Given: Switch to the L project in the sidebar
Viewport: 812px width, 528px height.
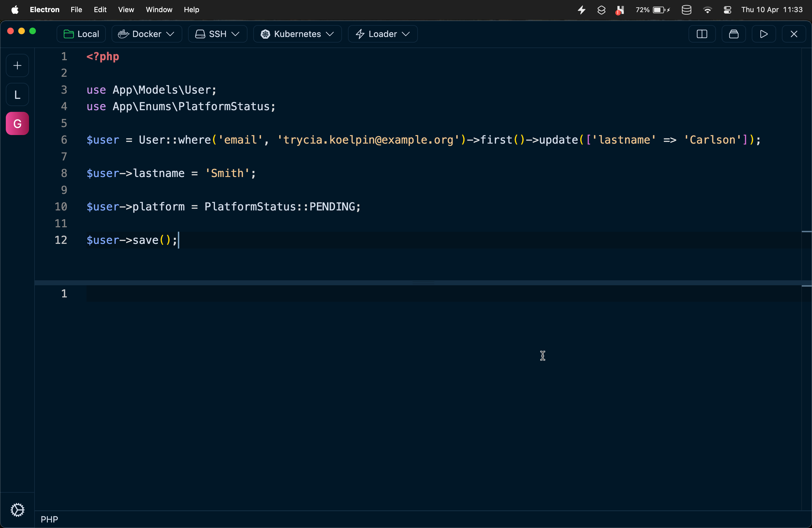Looking at the screenshot, I should [17, 94].
